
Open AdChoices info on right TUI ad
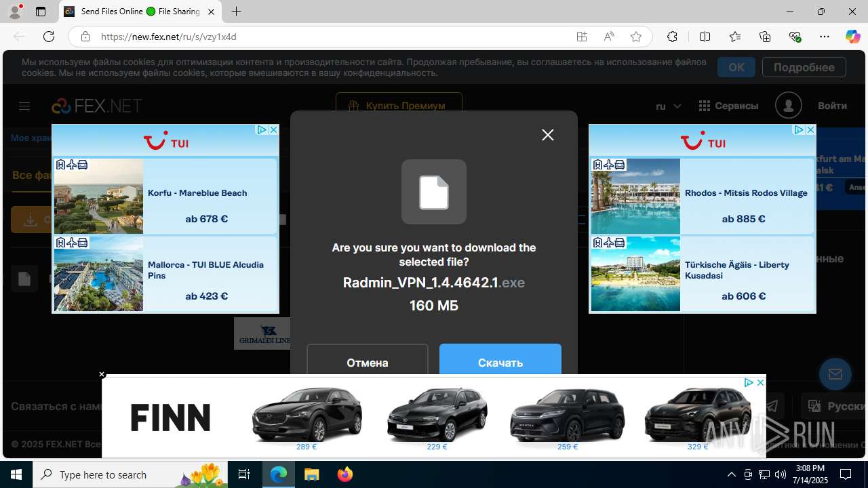click(x=799, y=129)
